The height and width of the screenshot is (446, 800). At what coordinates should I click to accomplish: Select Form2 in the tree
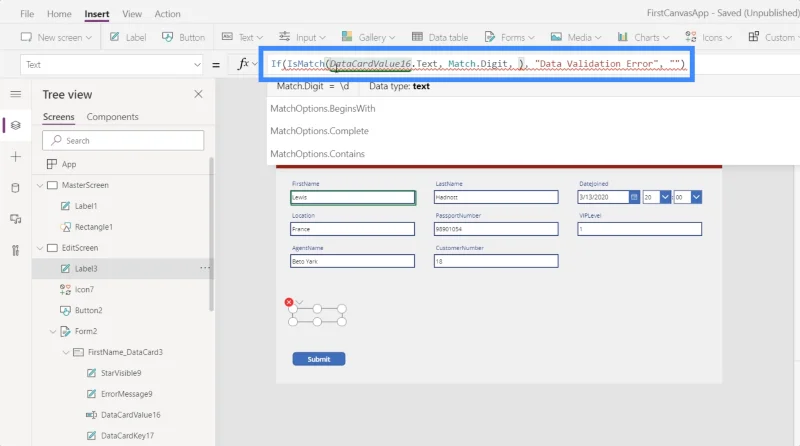(86, 331)
